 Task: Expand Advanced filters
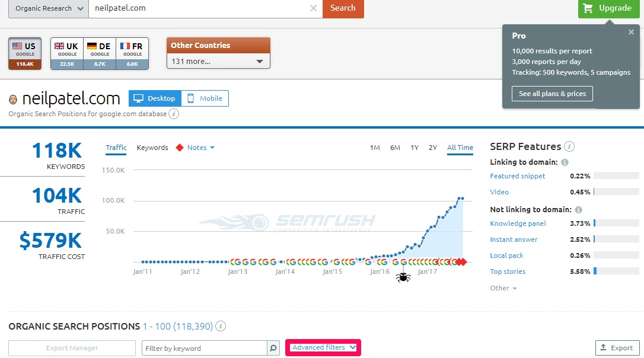point(323,348)
